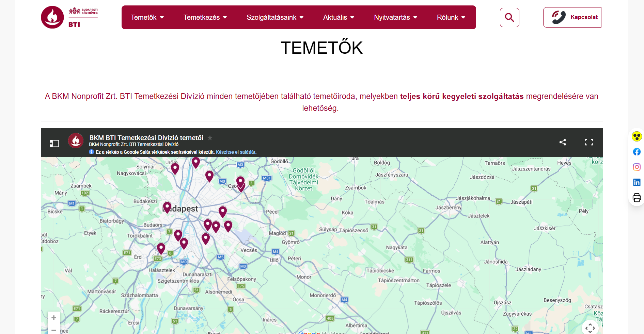
Task: Expand the Rólunk dropdown arrow
Action: point(463,17)
